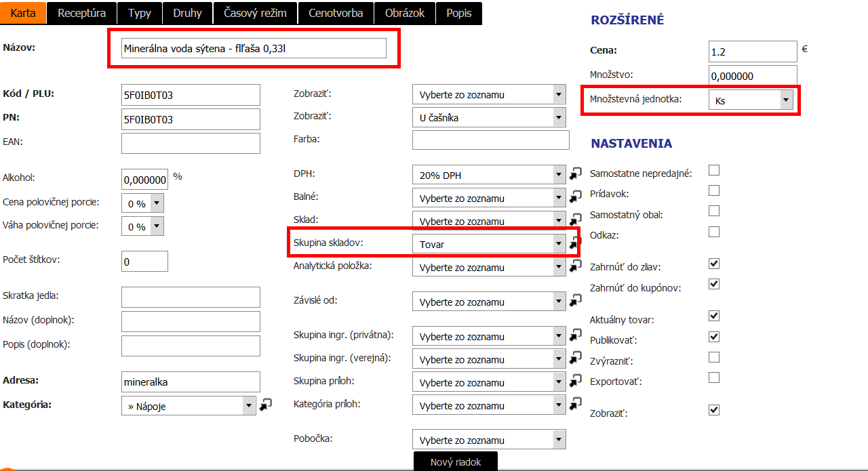The image size is (868, 471).
Task: Enable the Samostatne nepredajné checkbox
Action: 713,170
